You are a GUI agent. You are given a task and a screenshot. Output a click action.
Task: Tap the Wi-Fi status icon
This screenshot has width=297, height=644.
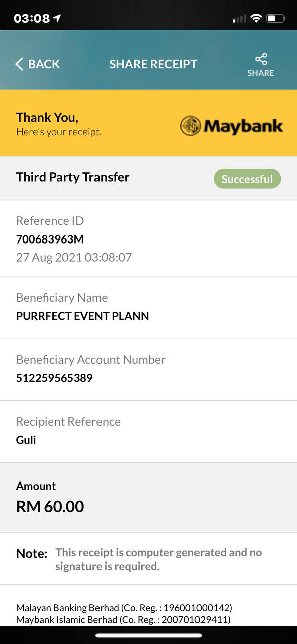256,18
